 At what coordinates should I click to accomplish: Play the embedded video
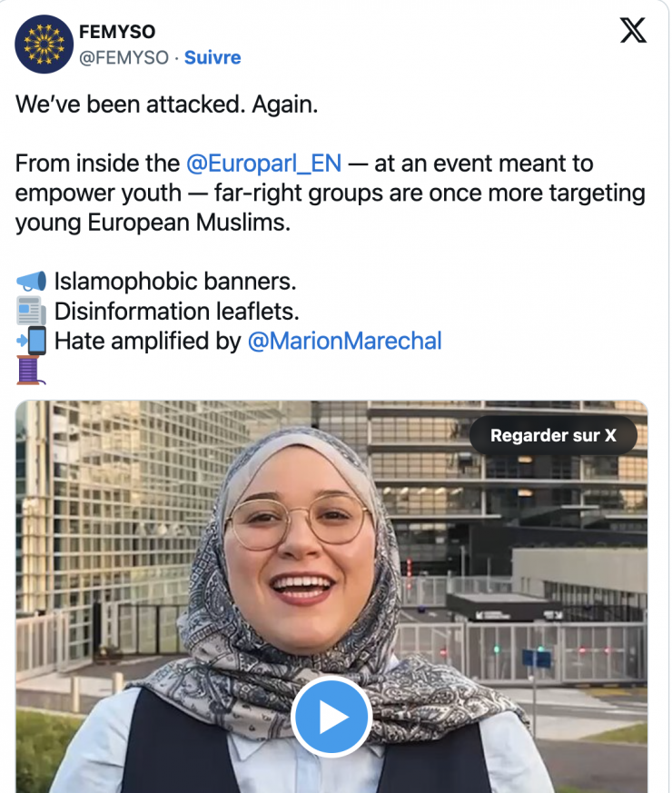click(331, 716)
